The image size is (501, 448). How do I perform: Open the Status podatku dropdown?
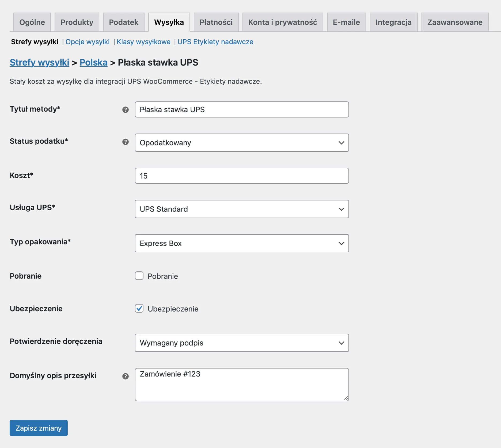(x=242, y=143)
